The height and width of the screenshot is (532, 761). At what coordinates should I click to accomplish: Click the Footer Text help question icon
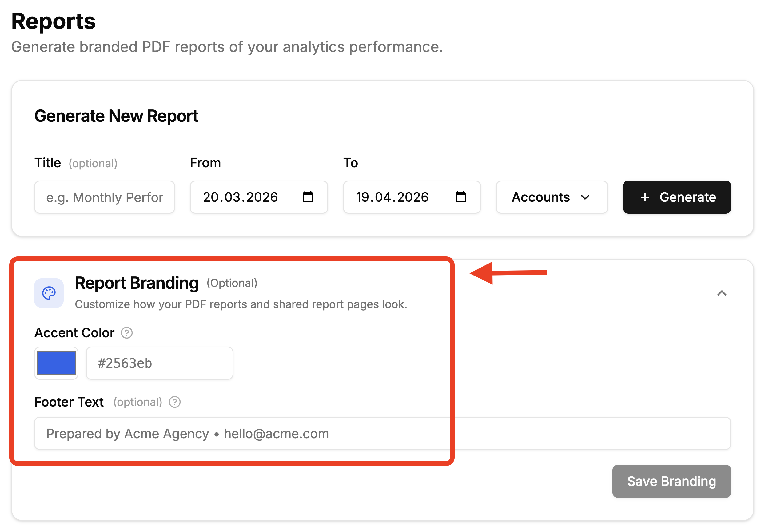point(175,402)
